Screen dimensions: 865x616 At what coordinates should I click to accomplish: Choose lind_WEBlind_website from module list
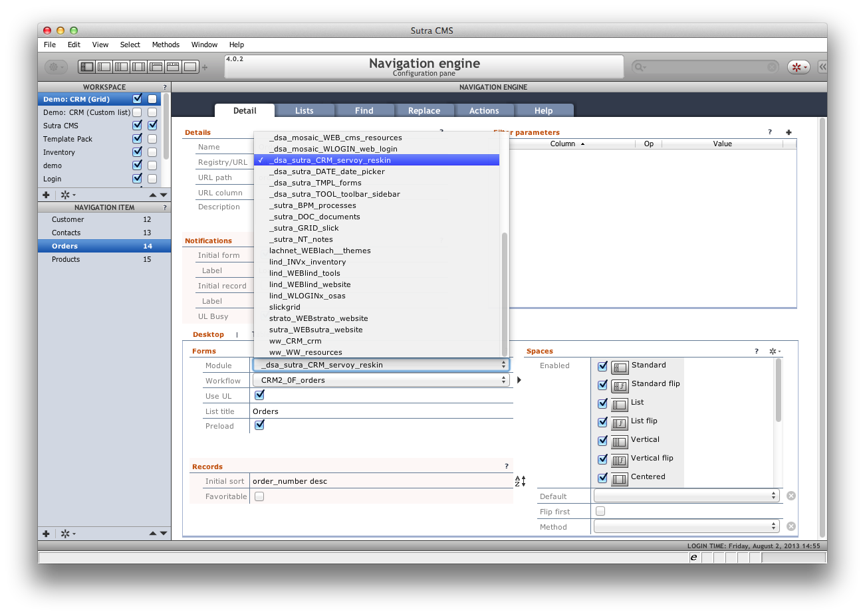[x=376, y=284]
